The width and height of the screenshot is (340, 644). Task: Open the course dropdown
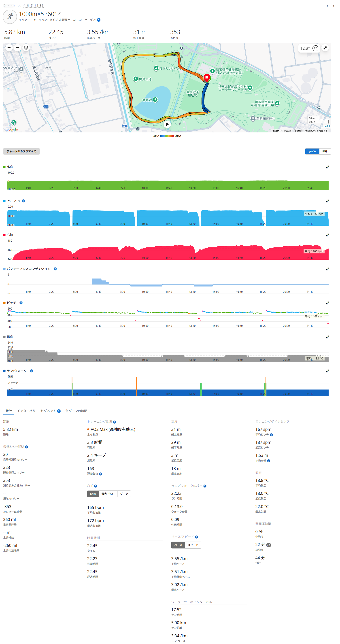[80, 20]
